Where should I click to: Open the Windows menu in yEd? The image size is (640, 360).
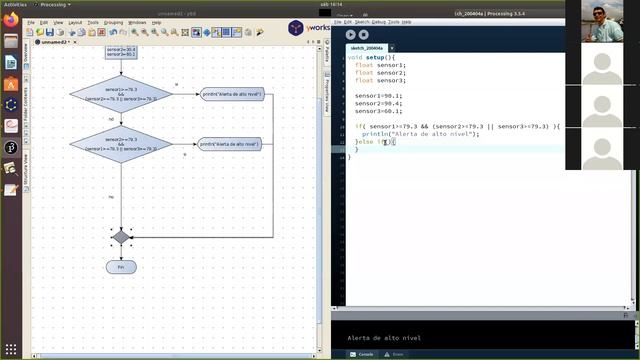coord(137,22)
